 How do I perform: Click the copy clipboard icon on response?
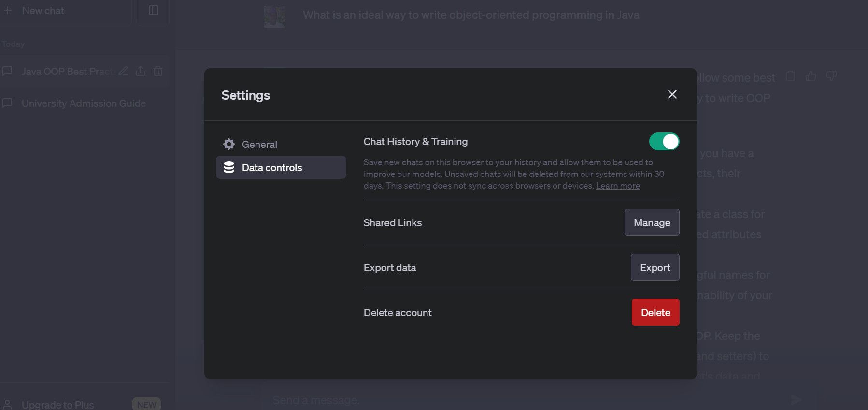click(791, 76)
